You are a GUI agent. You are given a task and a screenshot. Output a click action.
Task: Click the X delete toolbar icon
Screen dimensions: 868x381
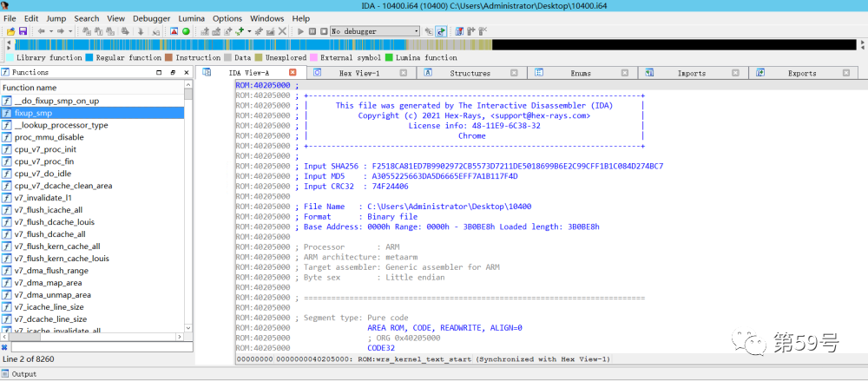(282, 31)
